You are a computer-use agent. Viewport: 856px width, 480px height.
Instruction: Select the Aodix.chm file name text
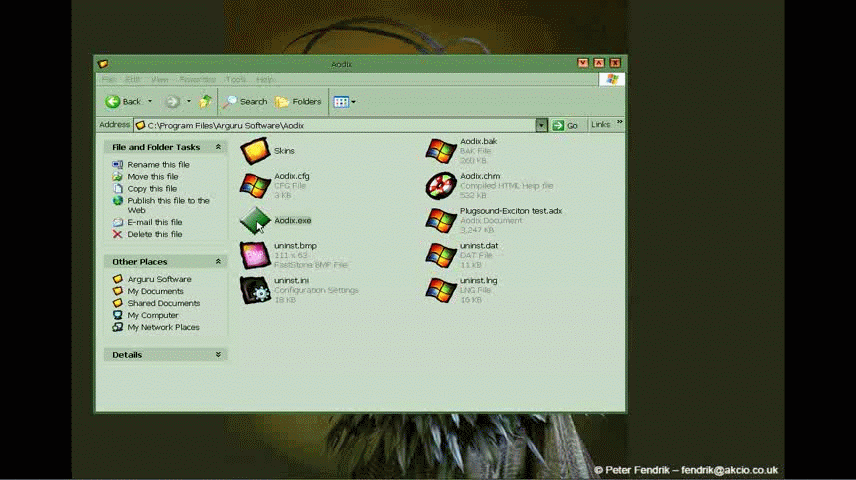(x=480, y=176)
